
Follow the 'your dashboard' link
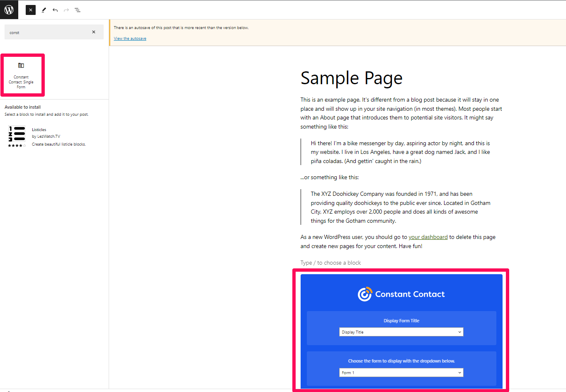click(x=428, y=237)
